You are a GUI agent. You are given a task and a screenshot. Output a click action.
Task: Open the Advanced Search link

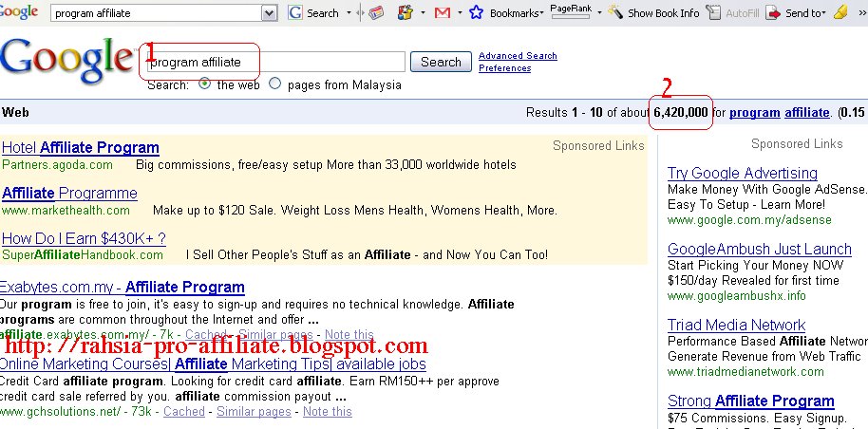coord(518,55)
